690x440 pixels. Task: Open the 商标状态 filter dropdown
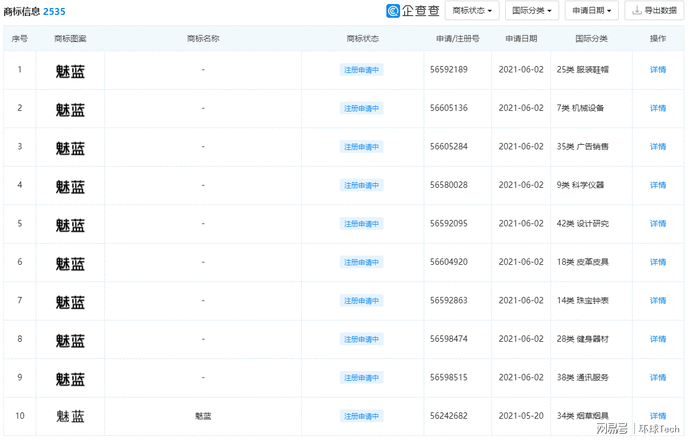[x=472, y=11]
